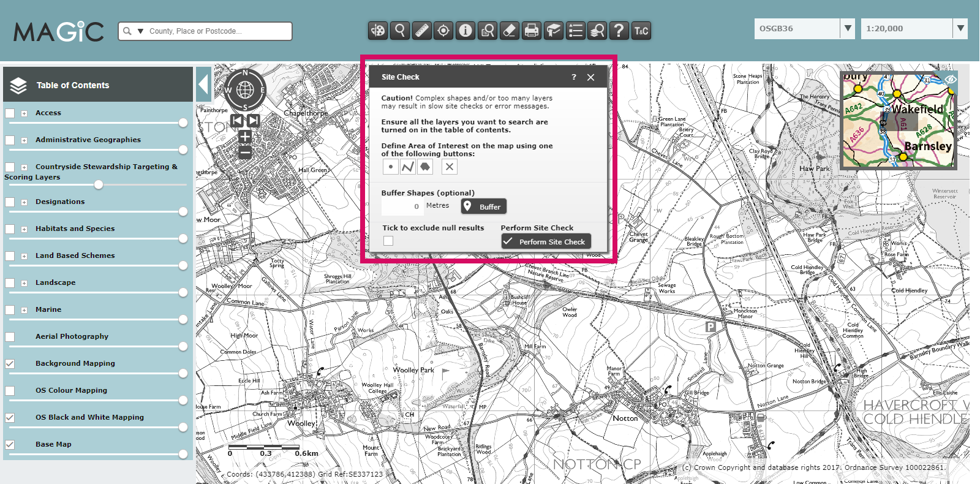Expand the Landscape group
The width and height of the screenshot is (980, 484).
point(24,283)
